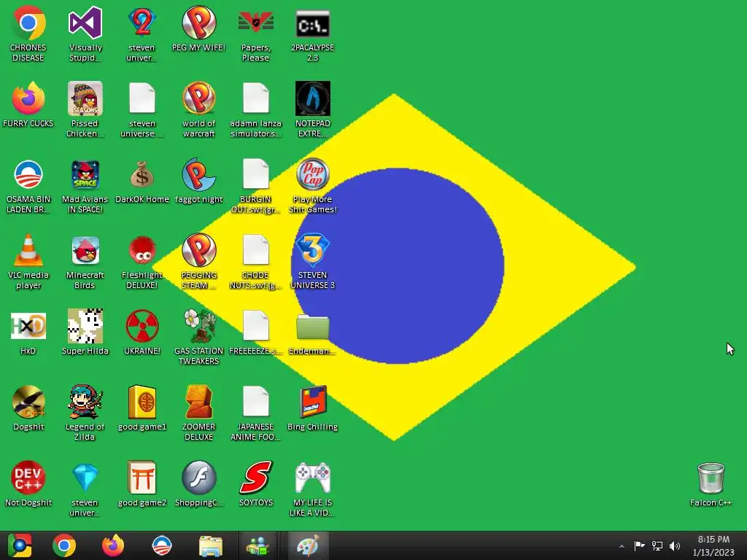Select the ZOOMER DELUXE icon
This screenshot has width=747, height=560.
[198, 402]
